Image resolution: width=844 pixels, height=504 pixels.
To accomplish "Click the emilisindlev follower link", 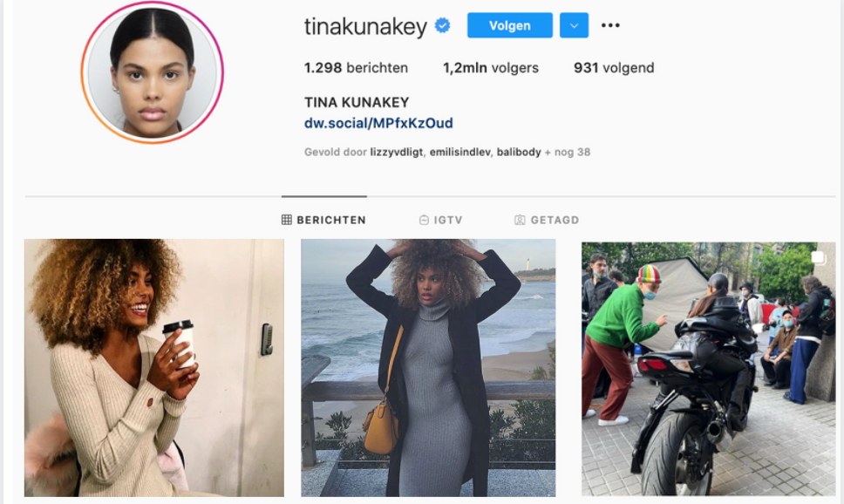I will click(459, 152).
